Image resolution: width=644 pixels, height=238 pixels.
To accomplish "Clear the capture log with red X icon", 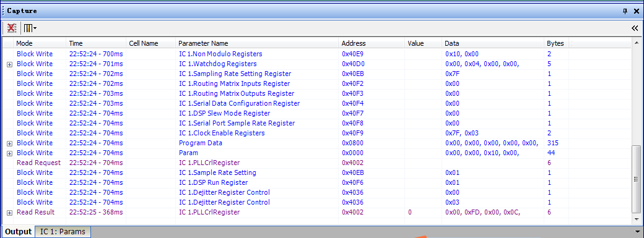I will pyautogui.click(x=12, y=28).
